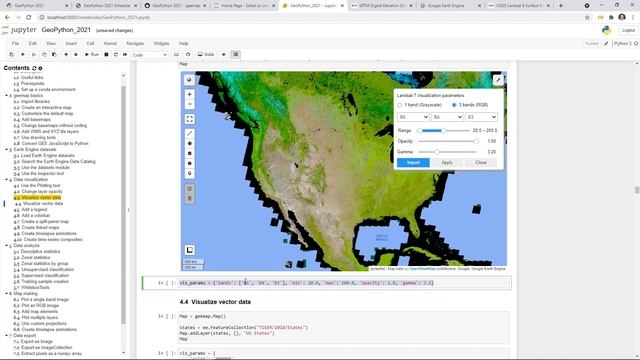Adjust the Range slider handle
This screenshot has height=360, width=640.
(x=444, y=131)
